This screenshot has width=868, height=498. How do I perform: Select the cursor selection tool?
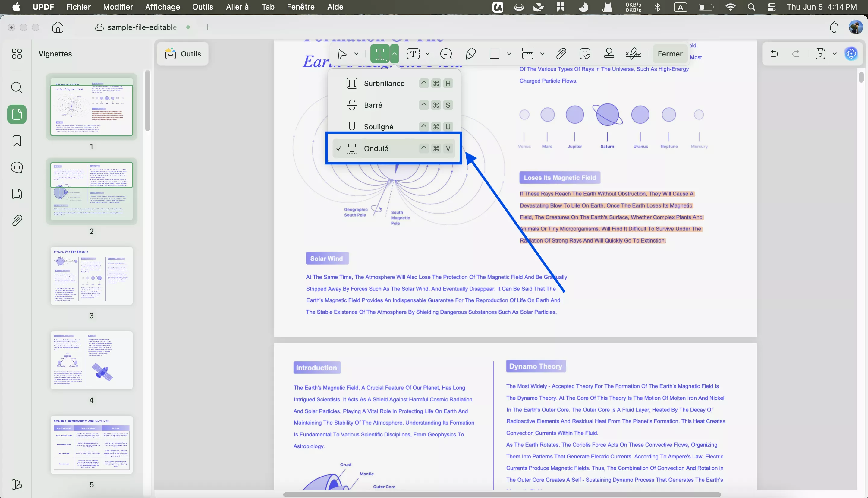coord(341,54)
